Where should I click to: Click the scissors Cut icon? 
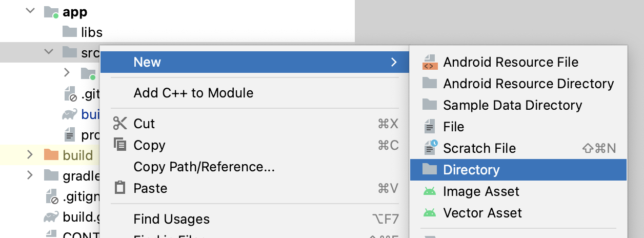coord(120,124)
